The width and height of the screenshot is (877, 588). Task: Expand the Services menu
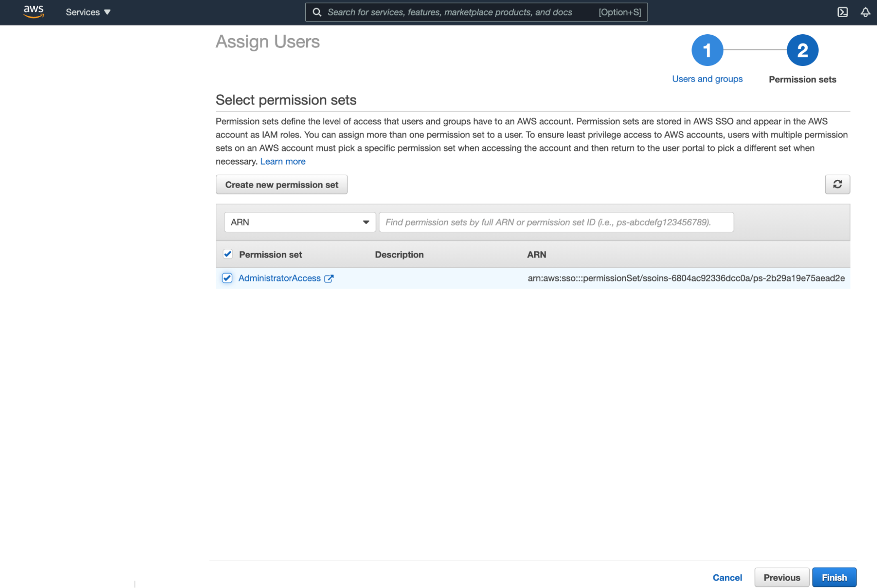click(x=87, y=12)
